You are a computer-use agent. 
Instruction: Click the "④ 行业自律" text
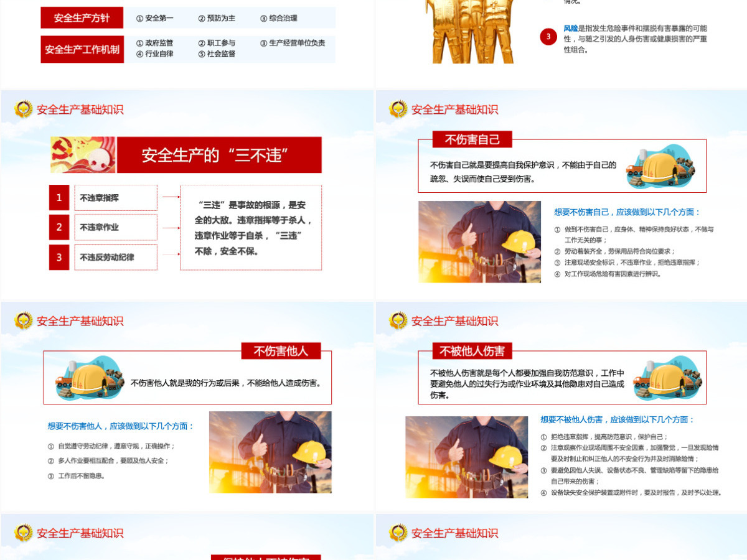pyautogui.click(x=154, y=54)
